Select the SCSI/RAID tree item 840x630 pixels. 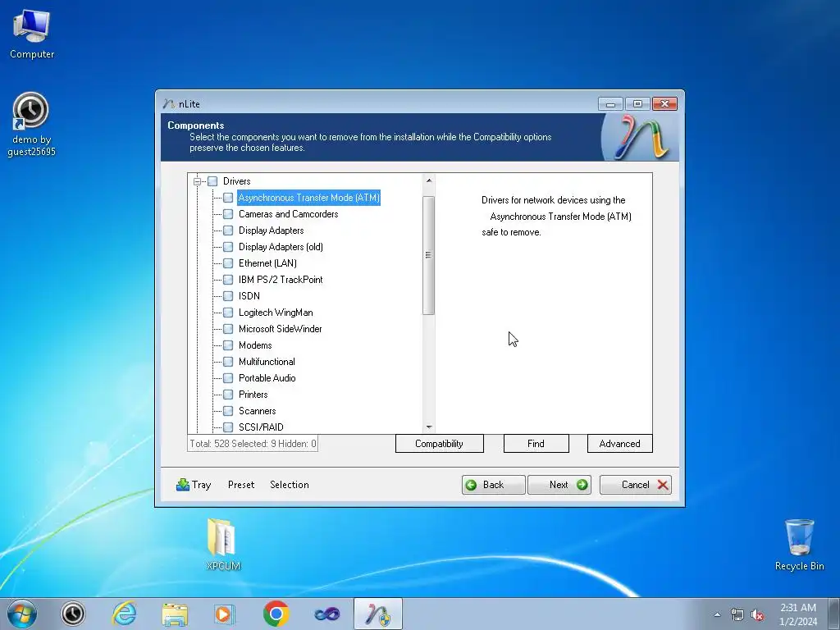point(261,427)
